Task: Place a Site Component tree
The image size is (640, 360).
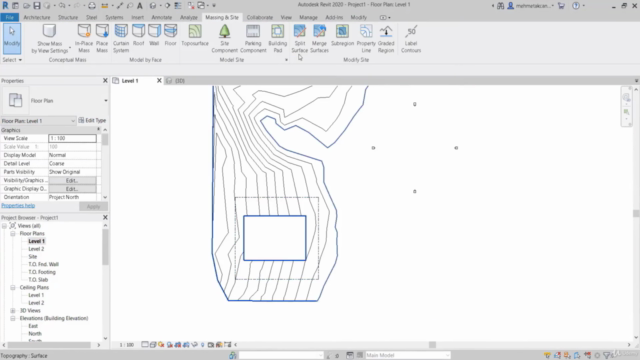Action: [x=224, y=39]
